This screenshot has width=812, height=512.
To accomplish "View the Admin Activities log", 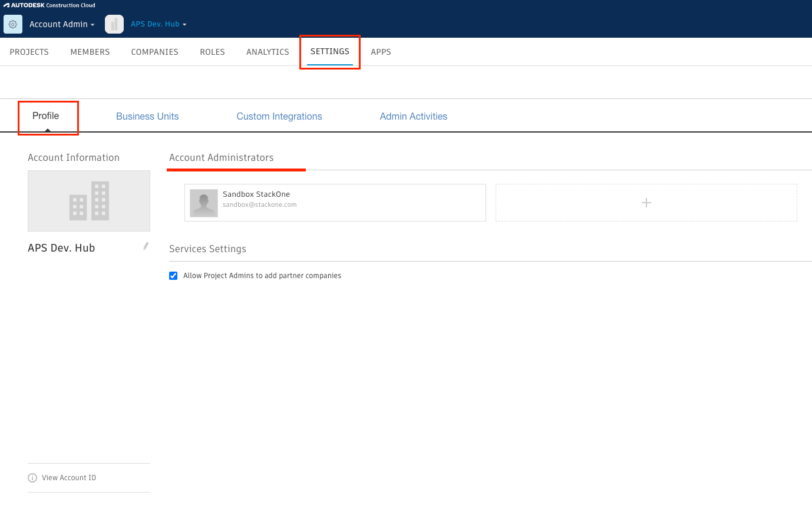I will point(414,117).
